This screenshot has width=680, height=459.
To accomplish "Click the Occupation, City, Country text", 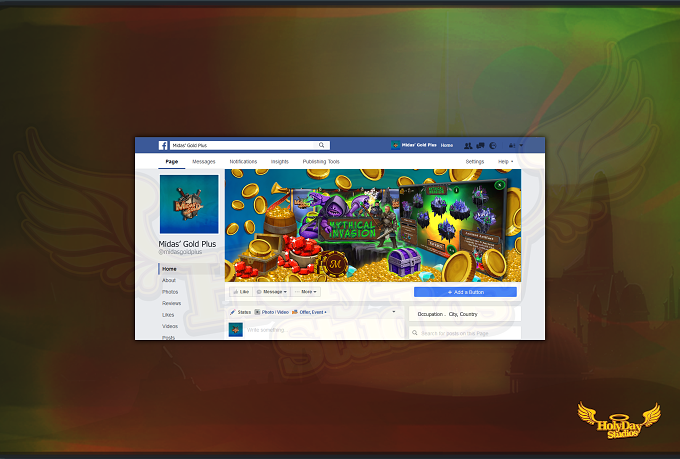I will [447, 314].
